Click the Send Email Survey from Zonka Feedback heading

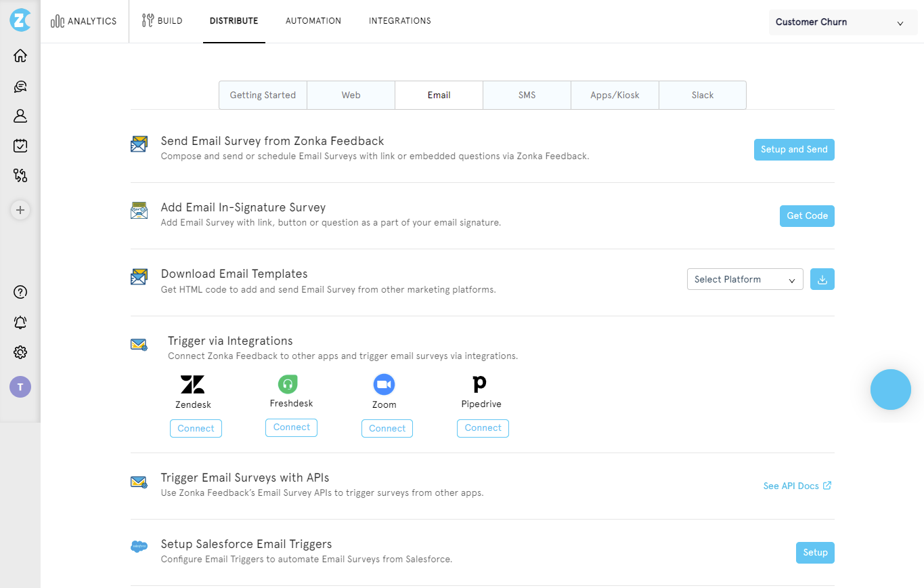[272, 141]
